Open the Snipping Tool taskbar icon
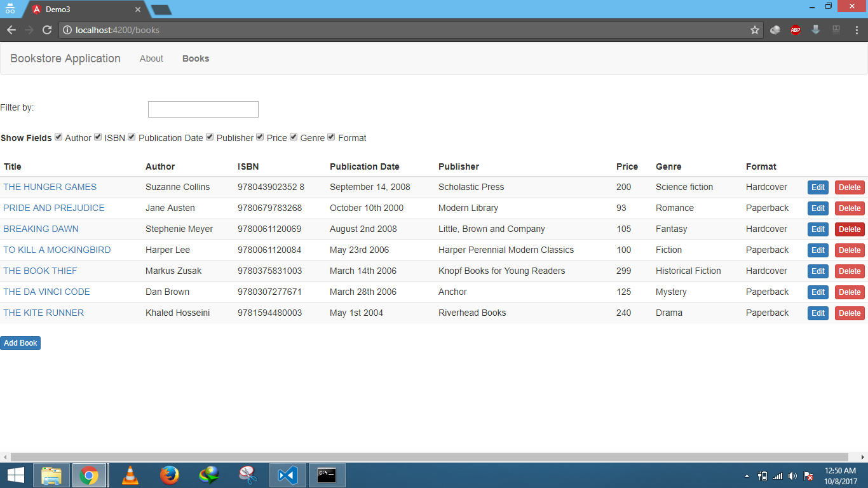Viewport: 868px width, 488px height. (248, 475)
